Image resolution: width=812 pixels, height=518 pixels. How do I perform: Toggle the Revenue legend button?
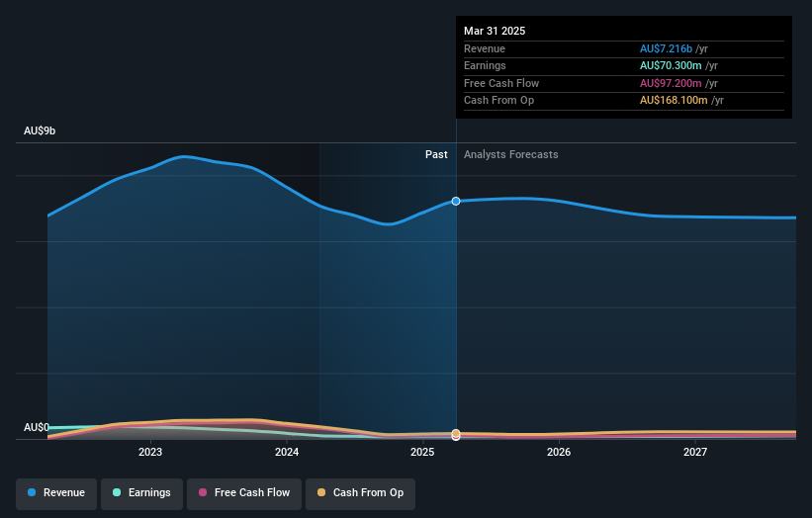click(56, 493)
